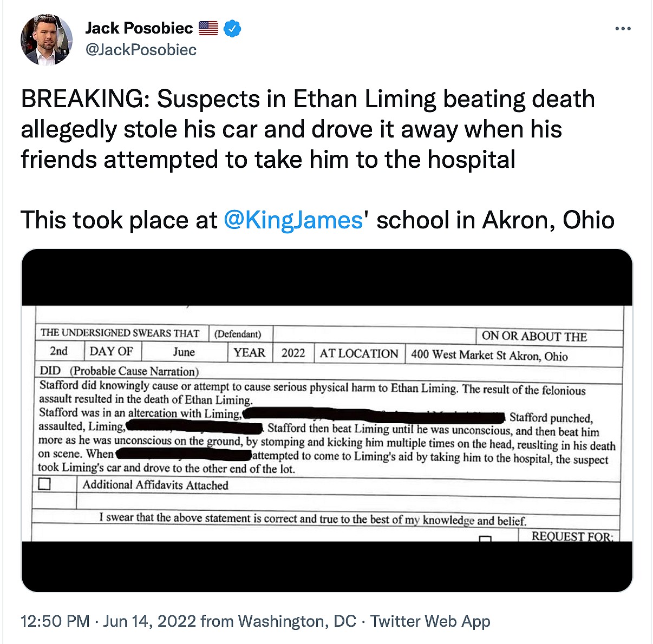
Task: Click the (Defendant) label cell
Action: pyautogui.click(x=238, y=334)
